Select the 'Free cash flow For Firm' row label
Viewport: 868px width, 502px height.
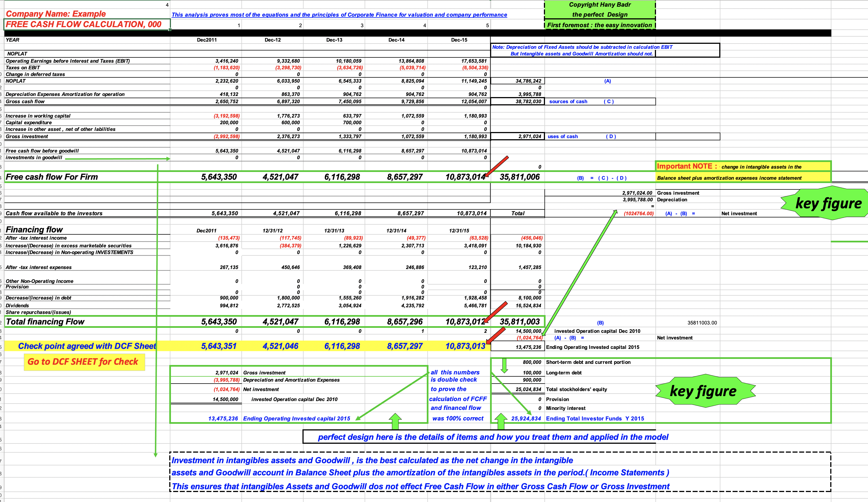52,177
